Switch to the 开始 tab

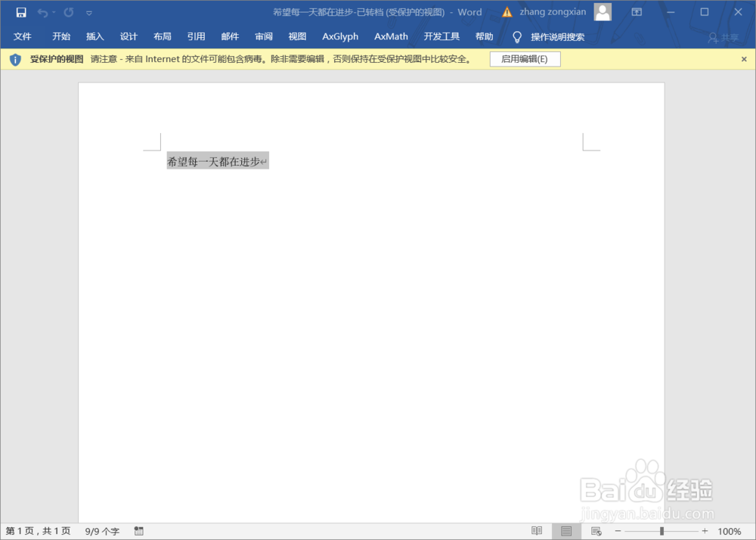pos(61,36)
